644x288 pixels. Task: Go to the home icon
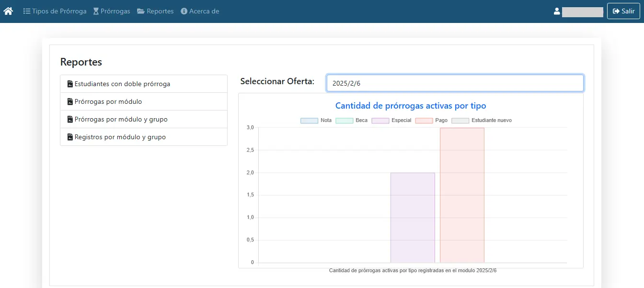8,11
